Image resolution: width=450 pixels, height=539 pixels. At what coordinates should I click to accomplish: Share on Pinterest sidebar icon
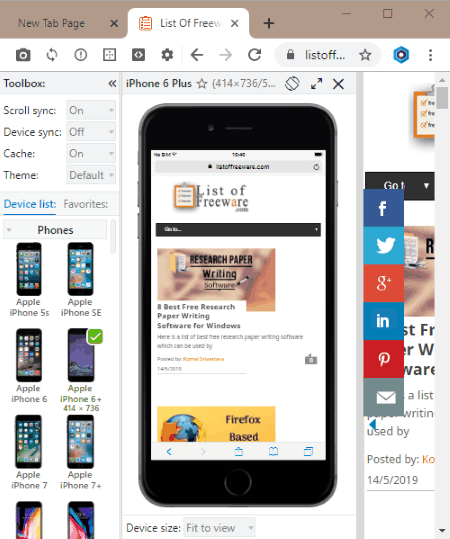point(383,359)
